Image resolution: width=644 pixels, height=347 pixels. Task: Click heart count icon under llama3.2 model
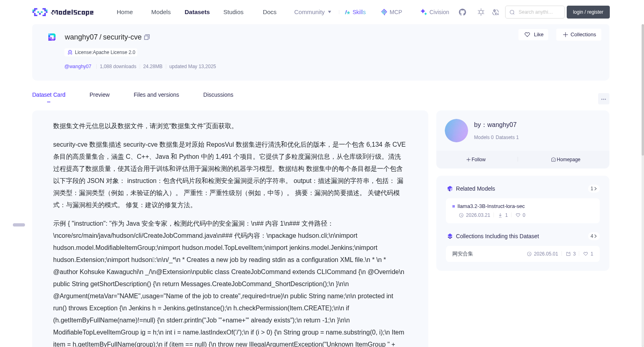pyautogui.click(x=518, y=215)
